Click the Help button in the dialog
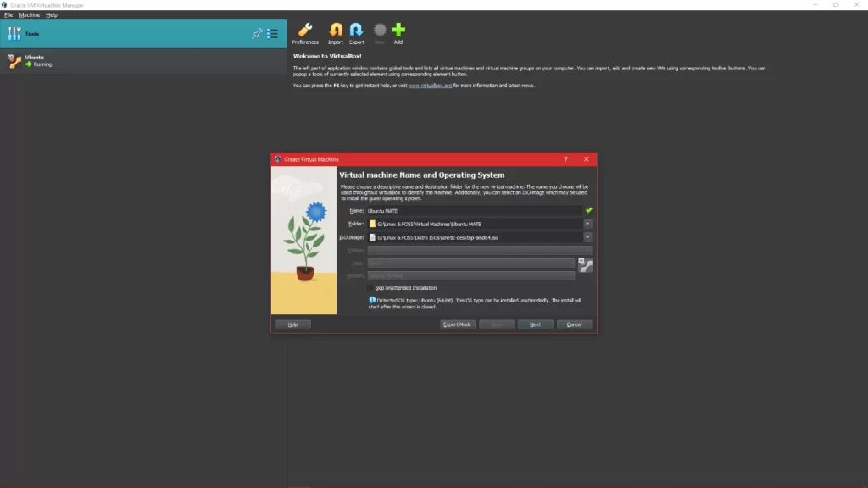 tap(292, 324)
